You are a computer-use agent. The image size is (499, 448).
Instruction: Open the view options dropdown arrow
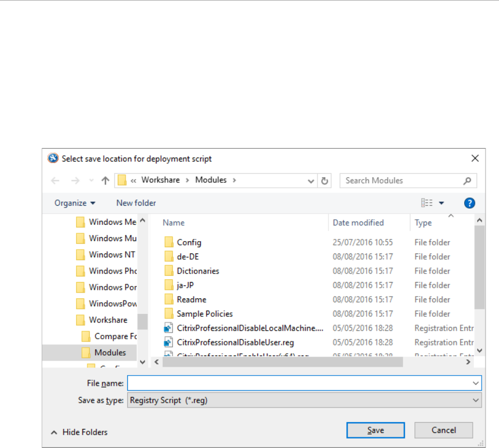(x=441, y=203)
